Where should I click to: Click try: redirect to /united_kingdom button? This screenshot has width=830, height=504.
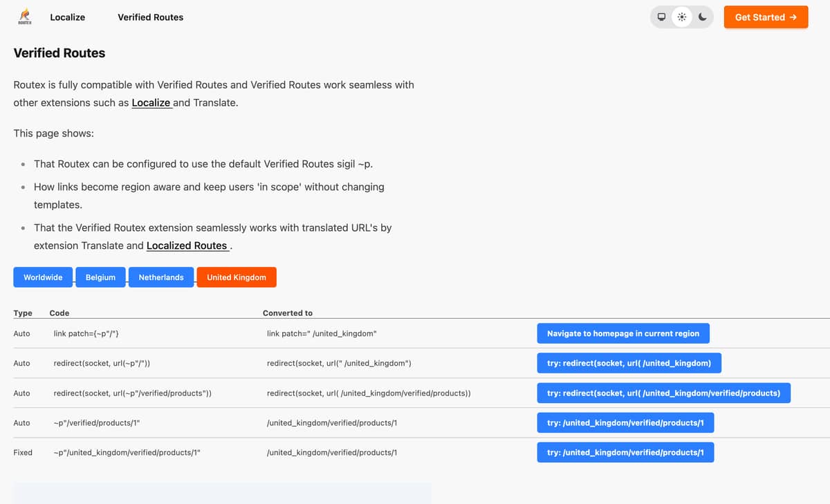pyautogui.click(x=629, y=363)
